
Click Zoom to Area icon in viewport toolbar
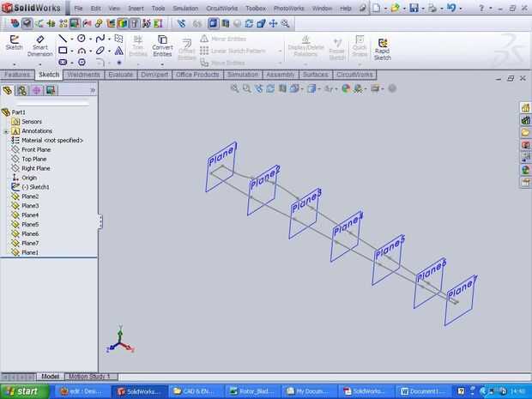pyautogui.click(x=246, y=88)
